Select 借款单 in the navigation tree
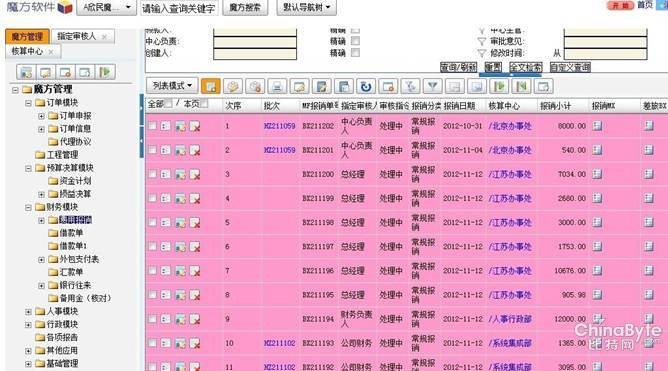 click(71, 233)
